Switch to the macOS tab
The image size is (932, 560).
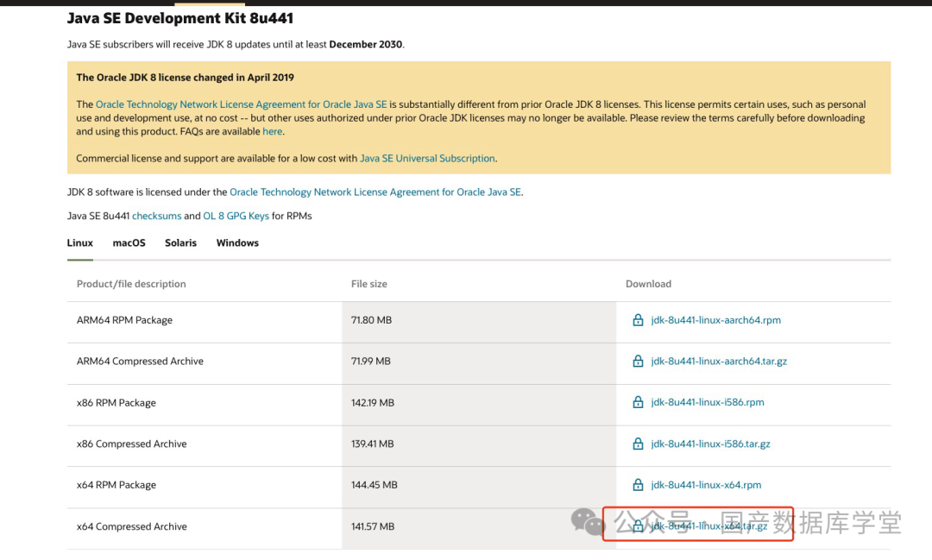click(129, 242)
